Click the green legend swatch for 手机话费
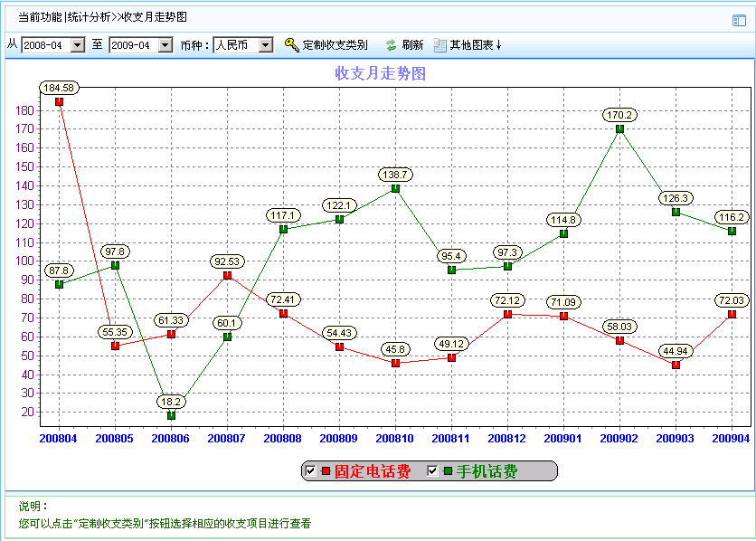Screen dimensions: 756x541 coord(447,471)
